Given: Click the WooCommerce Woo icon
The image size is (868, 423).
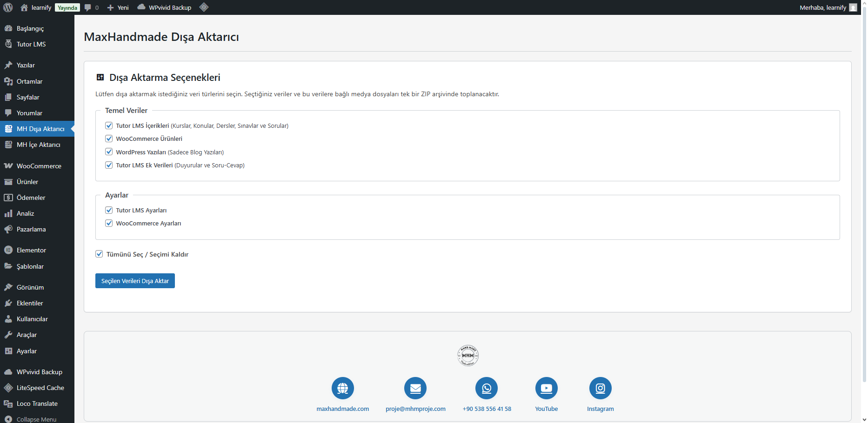Looking at the screenshot, I should pyautogui.click(x=8, y=166).
